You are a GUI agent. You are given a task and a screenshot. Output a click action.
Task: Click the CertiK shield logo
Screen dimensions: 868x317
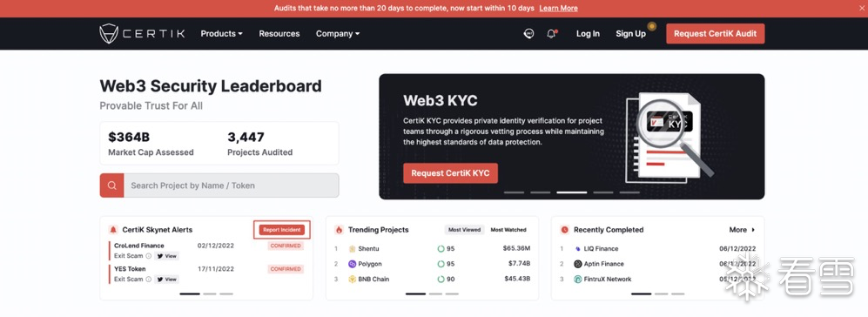click(109, 34)
